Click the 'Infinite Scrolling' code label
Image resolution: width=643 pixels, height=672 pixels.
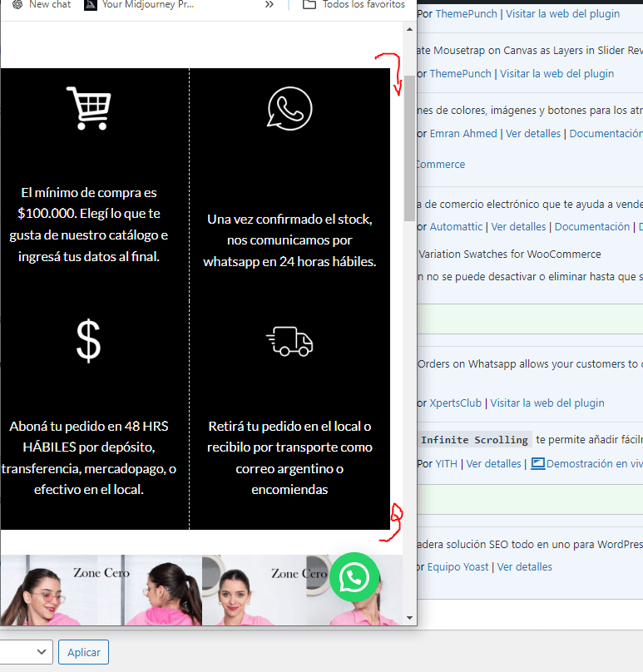click(x=474, y=440)
